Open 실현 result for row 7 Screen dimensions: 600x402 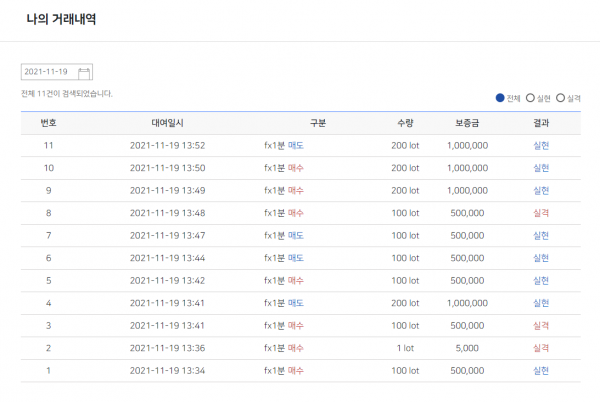(x=541, y=236)
